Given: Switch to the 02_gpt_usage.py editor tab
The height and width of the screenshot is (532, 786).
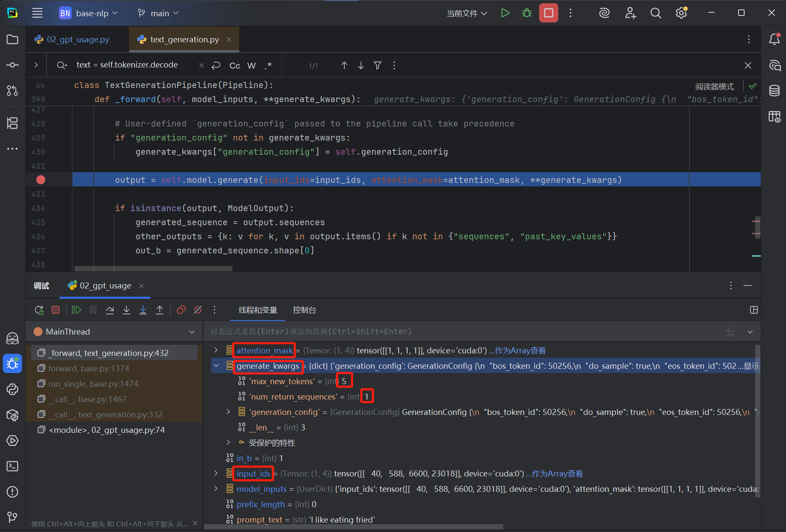Looking at the screenshot, I should pyautogui.click(x=78, y=40).
